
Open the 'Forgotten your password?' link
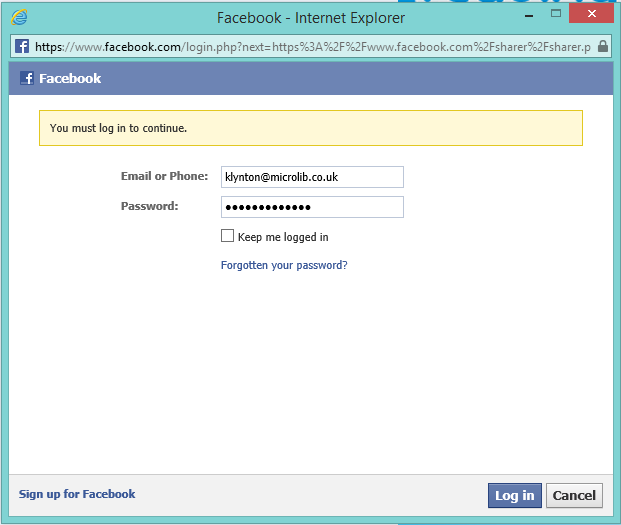click(x=284, y=266)
